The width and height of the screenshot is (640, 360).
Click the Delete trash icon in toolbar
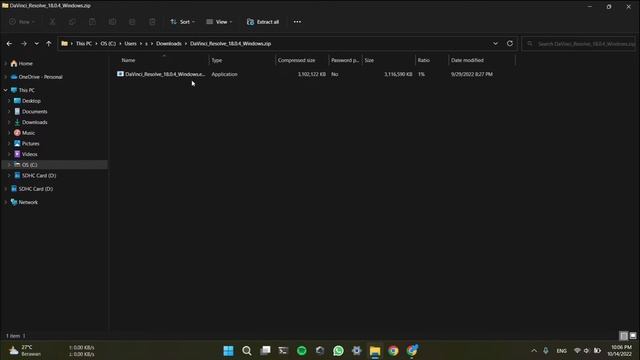click(x=152, y=22)
